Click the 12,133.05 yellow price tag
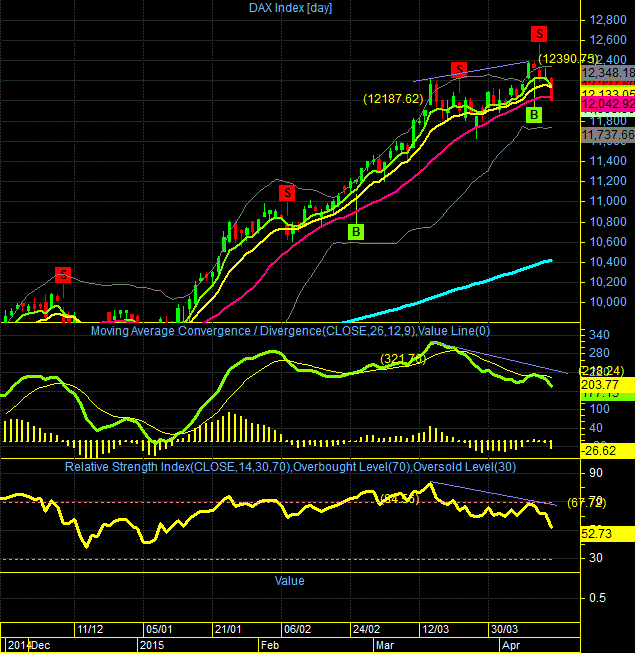 tap(608, 92)
